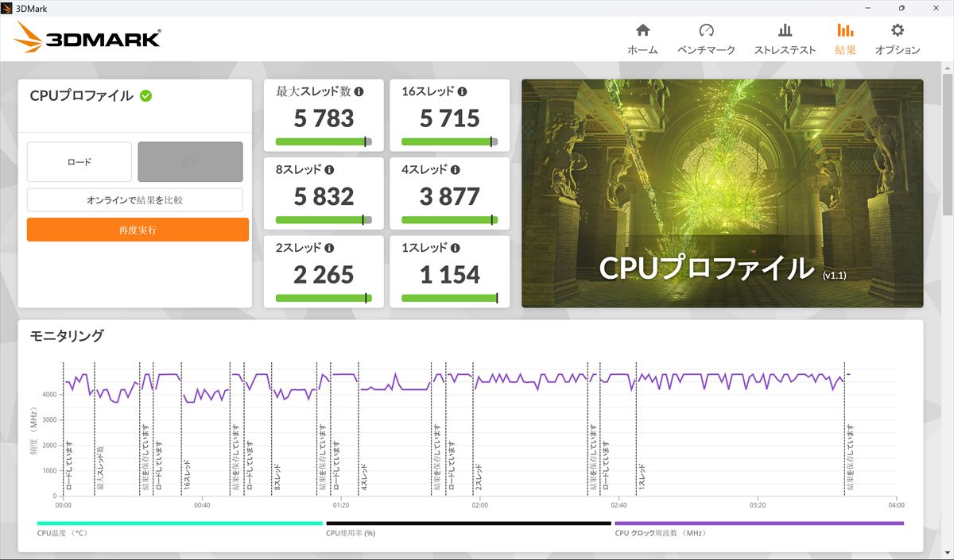The height and width of the screenshot is (560, 954).
Task: Click the results bar chart icon
Action: (845, 30)
